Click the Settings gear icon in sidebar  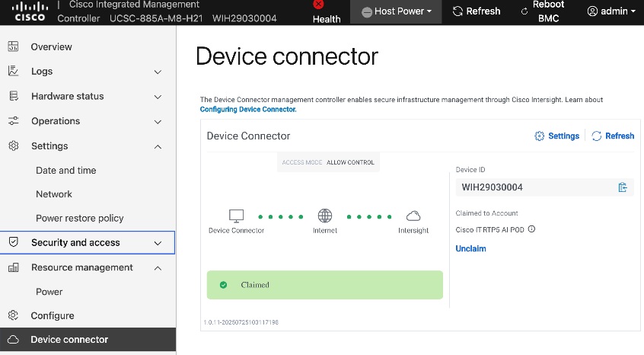pyautogui.click(x=14, y=146)
